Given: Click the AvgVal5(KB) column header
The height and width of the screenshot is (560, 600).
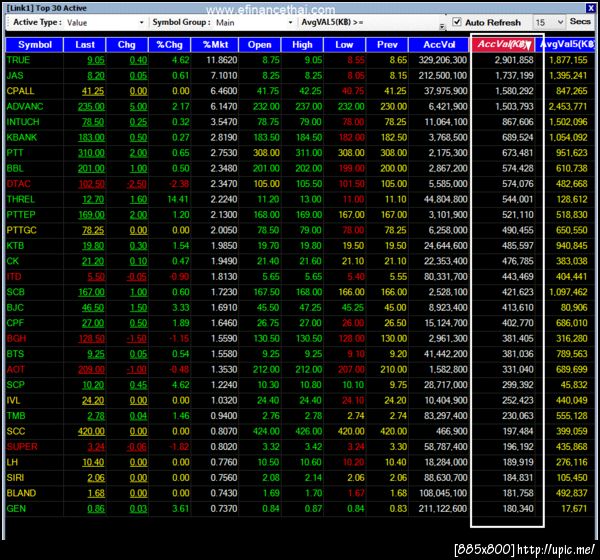Looking at the screenshot, I should tap(567, 45).
